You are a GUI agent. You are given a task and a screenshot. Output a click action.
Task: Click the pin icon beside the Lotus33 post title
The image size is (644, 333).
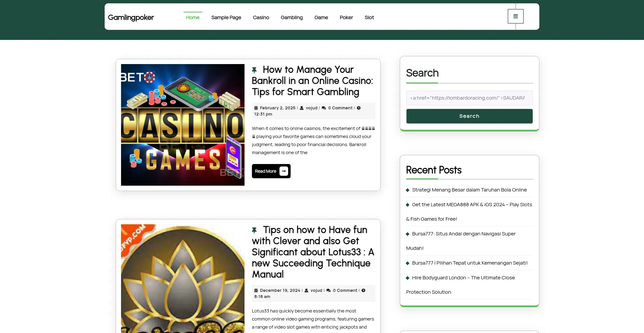[x=254, y=230]
